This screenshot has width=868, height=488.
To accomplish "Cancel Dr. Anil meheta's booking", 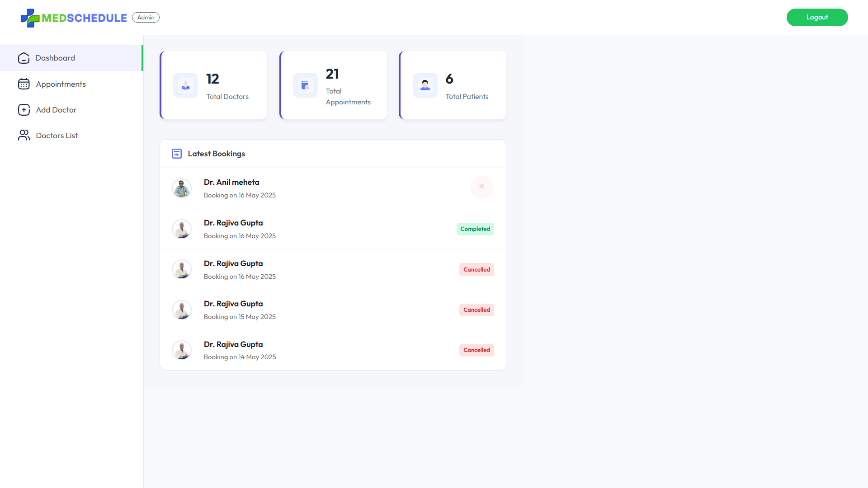I will coord(481,187).
